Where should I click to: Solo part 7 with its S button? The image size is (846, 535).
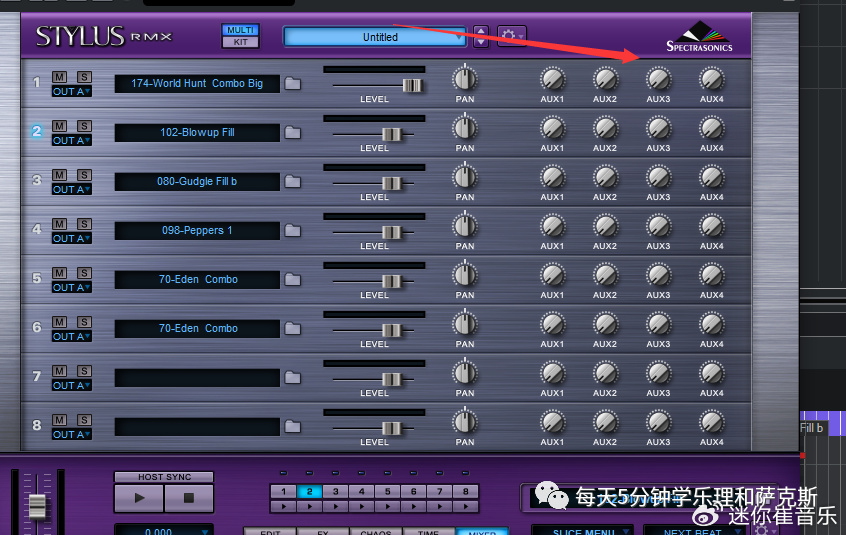[84, 371]
